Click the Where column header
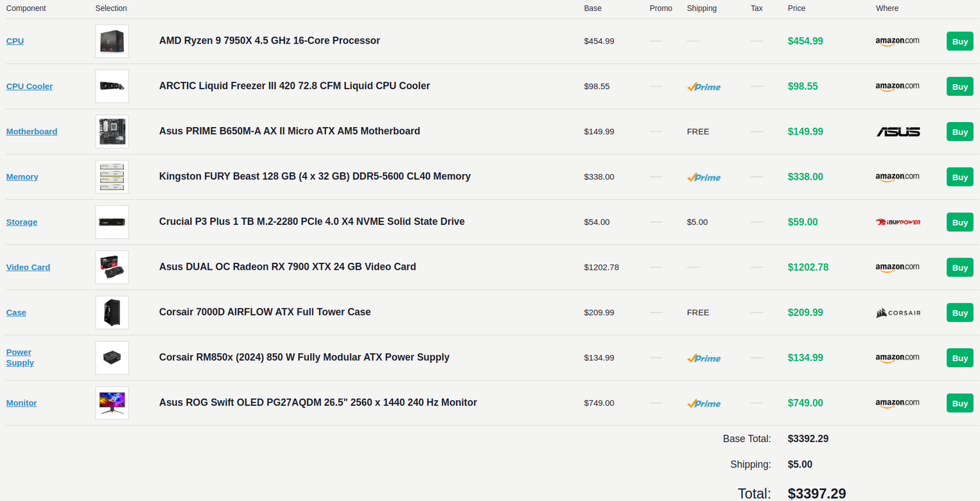This screenshot has height=501, width=980. point(888,8)
